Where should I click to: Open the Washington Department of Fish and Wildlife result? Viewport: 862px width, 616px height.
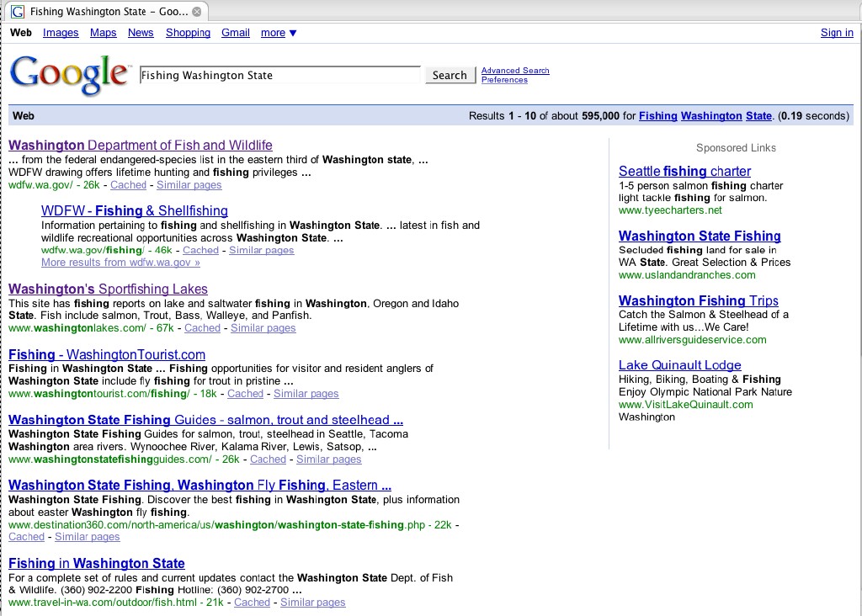click(140, 145)
